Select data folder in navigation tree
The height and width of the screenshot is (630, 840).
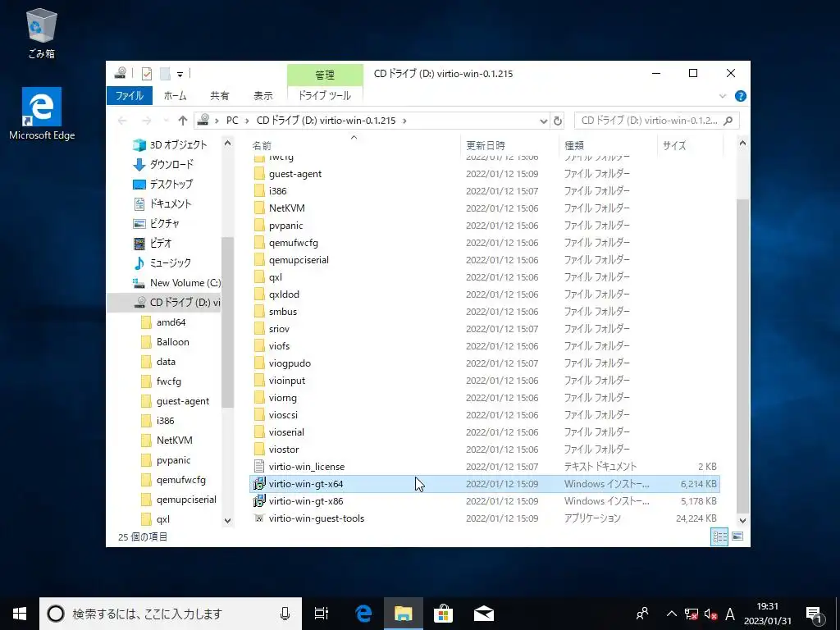[x=158, y=362]
